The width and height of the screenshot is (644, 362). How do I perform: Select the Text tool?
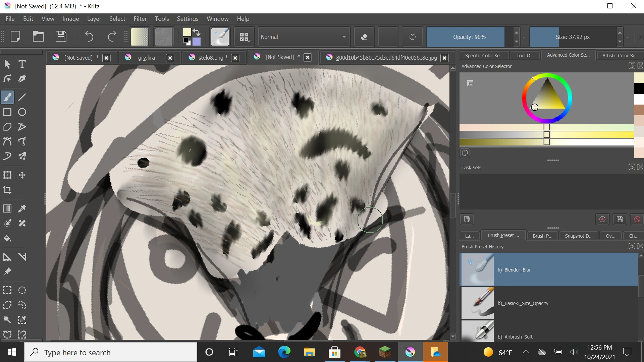click(x=22, y=64)
